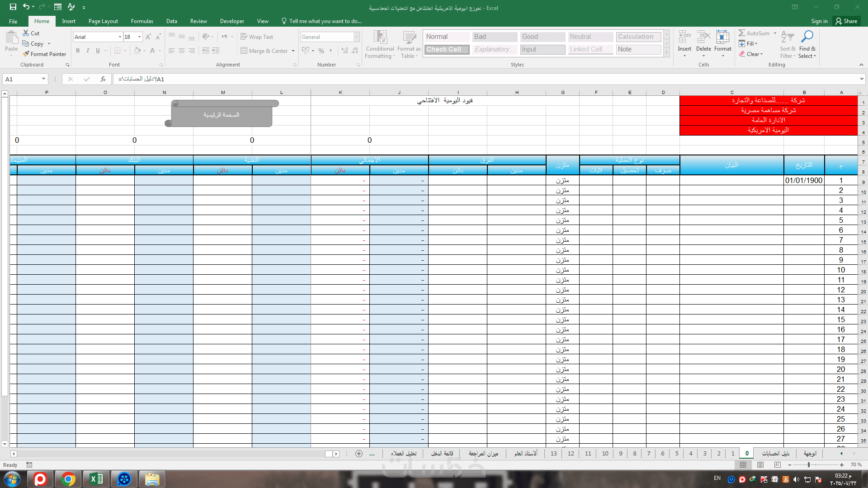Add a new sheet with plus icon

pos(359,454)
